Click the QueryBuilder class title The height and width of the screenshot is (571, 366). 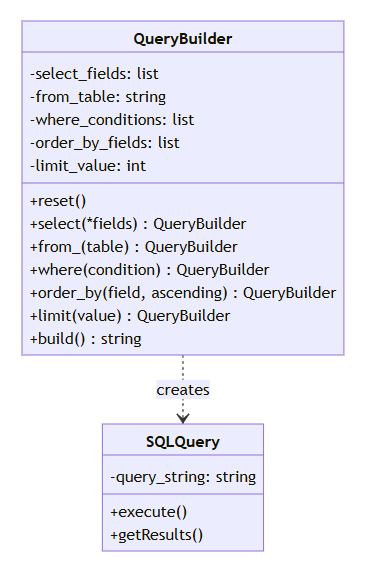point(182,39)
